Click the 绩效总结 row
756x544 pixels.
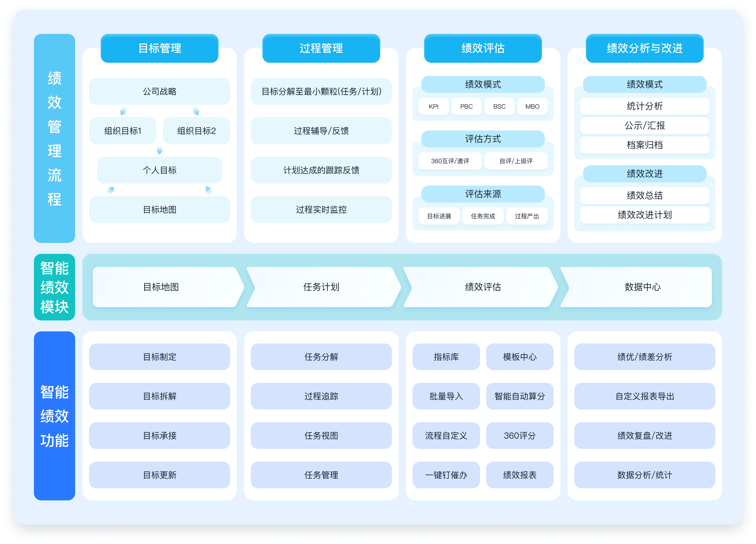coord(644,196)
